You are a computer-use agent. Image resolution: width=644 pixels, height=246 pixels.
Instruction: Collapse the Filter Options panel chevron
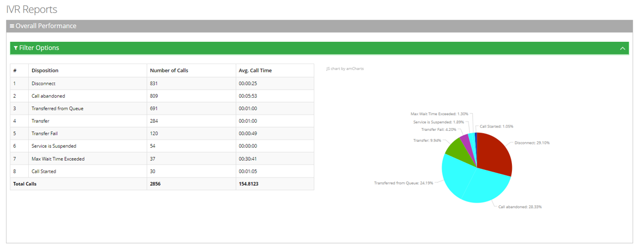[x=622, y=48]
